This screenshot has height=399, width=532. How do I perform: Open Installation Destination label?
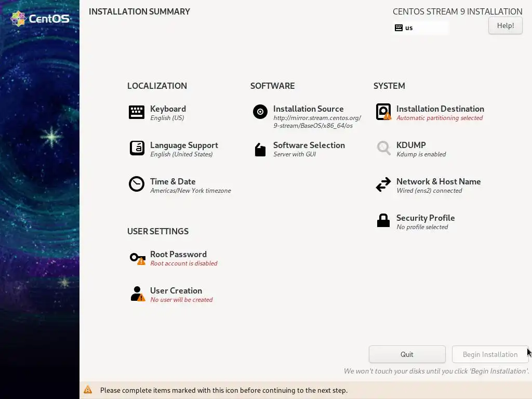point(440,109)
